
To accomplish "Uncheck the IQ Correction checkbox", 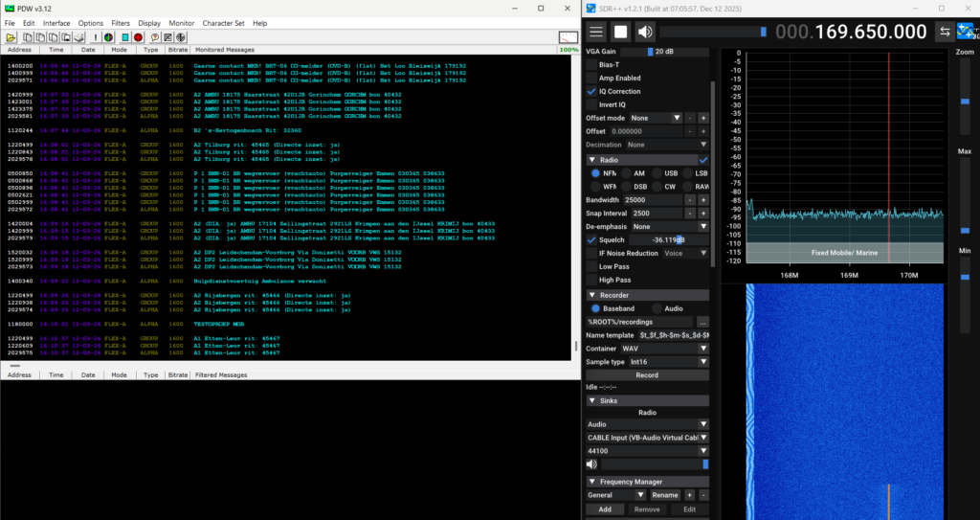I will point(591,91).
